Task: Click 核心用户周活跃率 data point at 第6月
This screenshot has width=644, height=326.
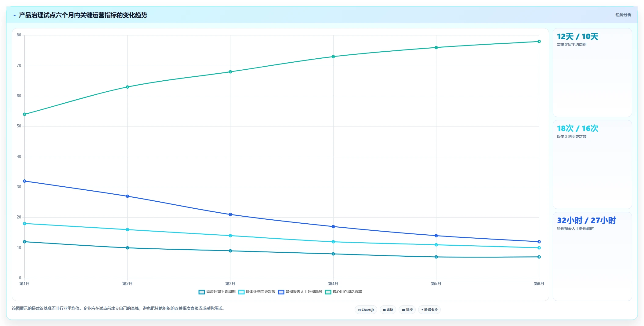Action: pyautogui.click(x=539, y=42)
